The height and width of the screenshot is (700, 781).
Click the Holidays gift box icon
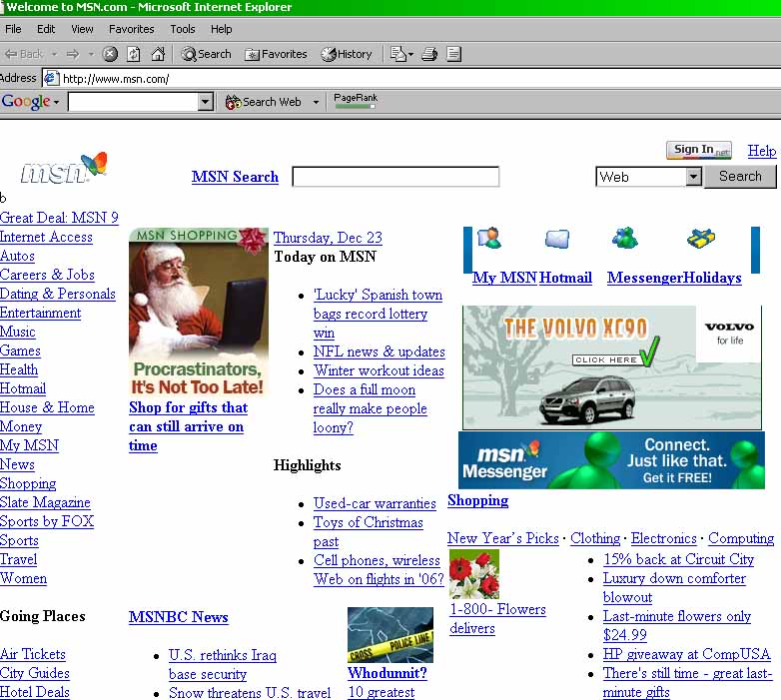701,238
